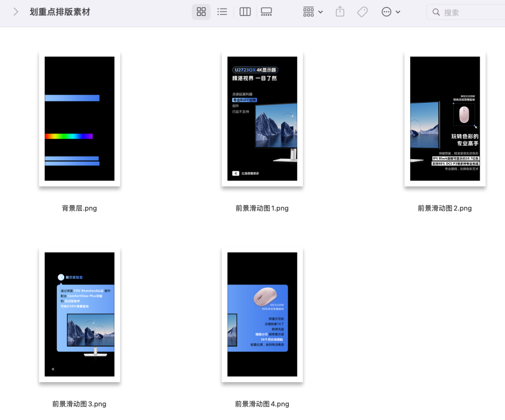
Task: Click the Tags icon in the toolbar
Action: click(x=362, y=12)
